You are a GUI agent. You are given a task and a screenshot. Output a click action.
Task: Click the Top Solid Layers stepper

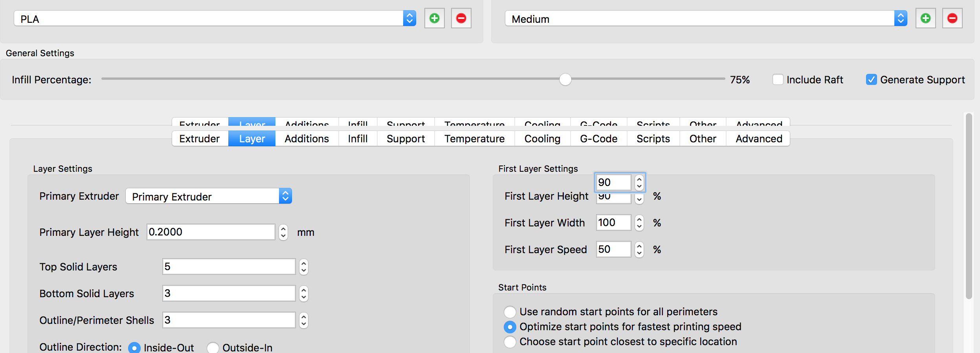(304, 267)
